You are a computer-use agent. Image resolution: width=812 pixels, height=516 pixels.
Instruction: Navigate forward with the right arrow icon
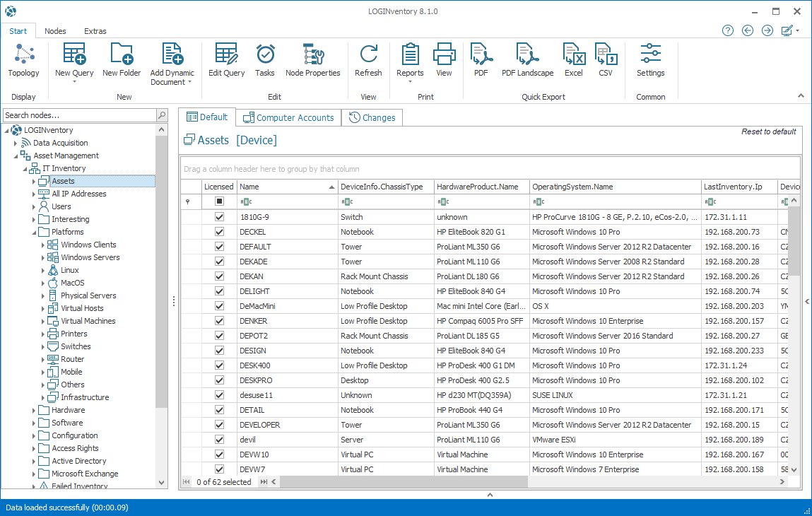pyautogui.click(x=767, y=30)
